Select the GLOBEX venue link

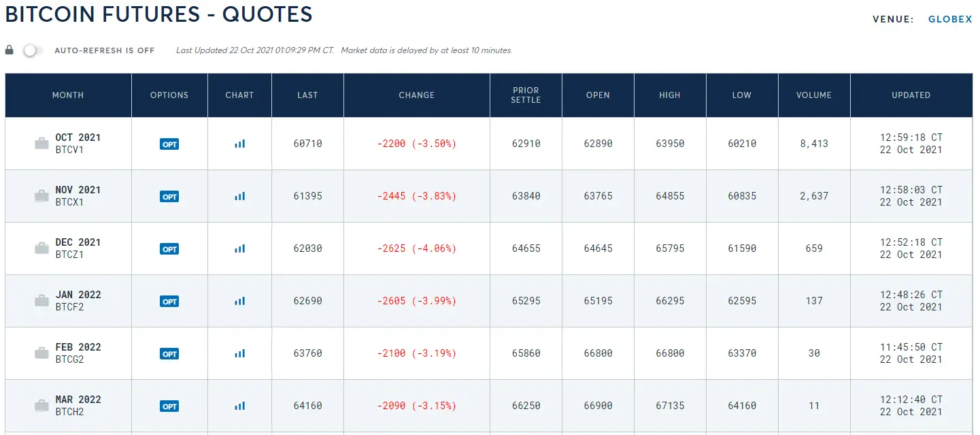(950, 20)
